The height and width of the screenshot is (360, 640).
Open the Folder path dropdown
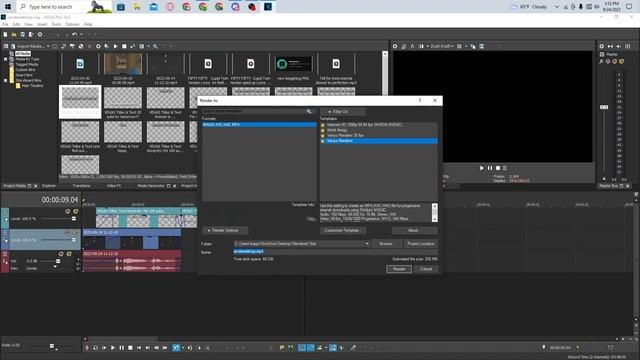(x=367, y=244)
